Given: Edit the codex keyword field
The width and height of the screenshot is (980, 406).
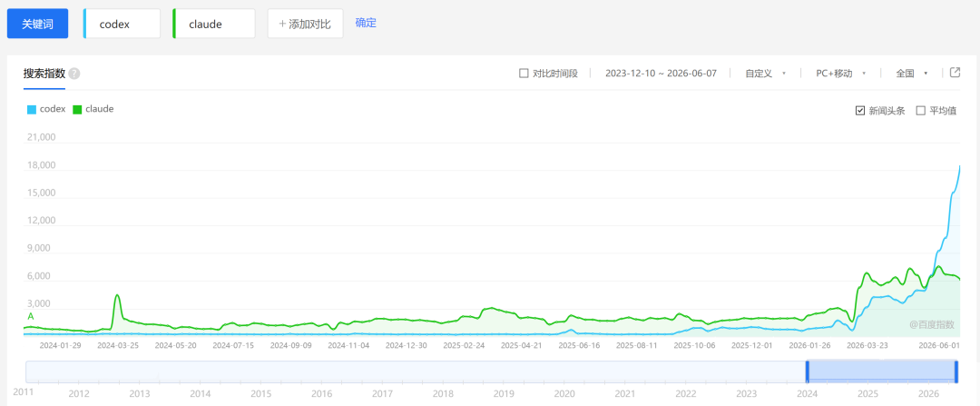Looking at the screenshot, I should (x=122, y=24).
